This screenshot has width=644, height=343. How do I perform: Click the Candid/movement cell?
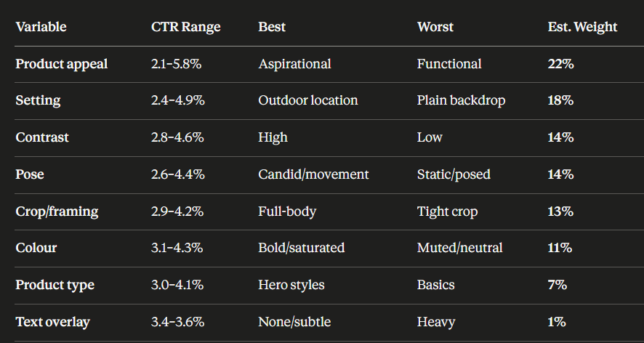[313, 174]
